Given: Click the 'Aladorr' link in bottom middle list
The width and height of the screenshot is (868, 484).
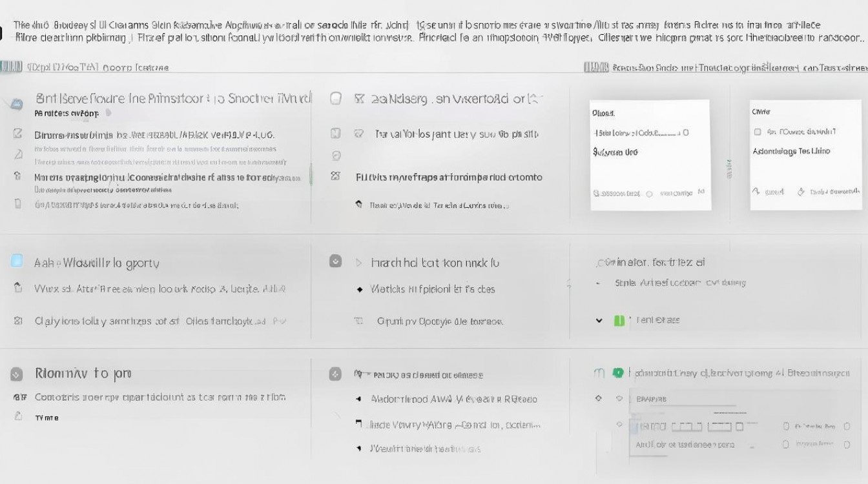Looking at the screenshot, I should 453,399.
